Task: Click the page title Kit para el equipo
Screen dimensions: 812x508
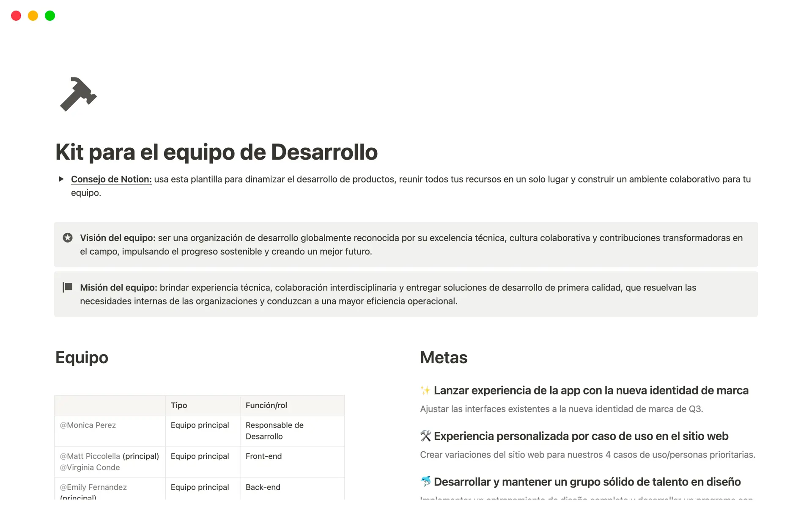Action: [x=217, y=152]
